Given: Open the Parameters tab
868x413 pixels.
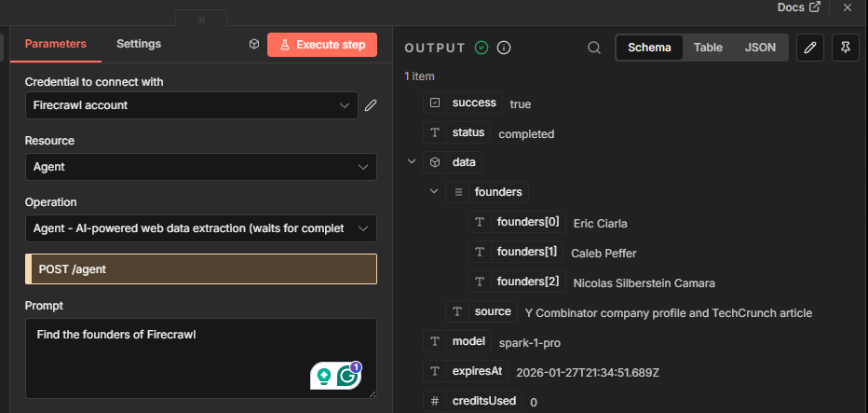Looking at the screenshot, I should 56,44.
